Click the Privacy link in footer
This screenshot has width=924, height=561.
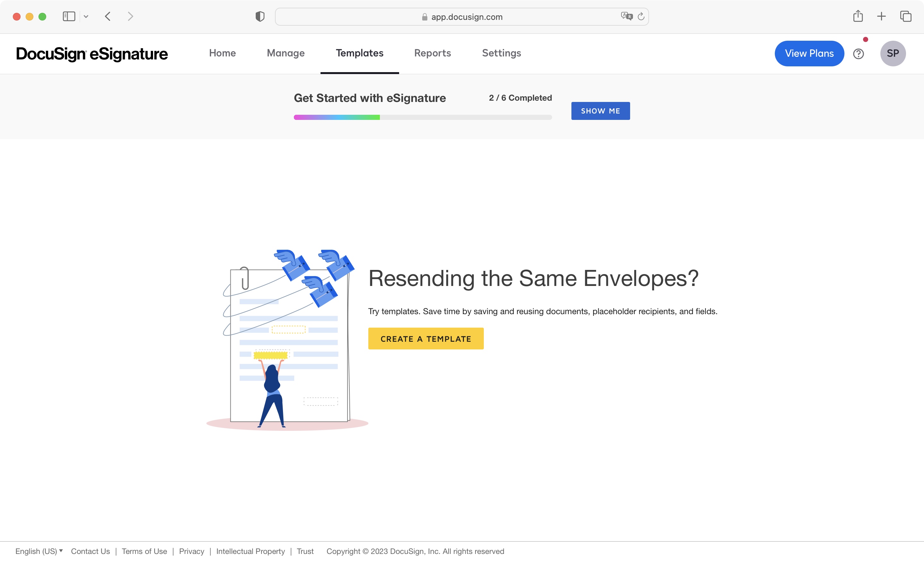click(x=192, y=551)
